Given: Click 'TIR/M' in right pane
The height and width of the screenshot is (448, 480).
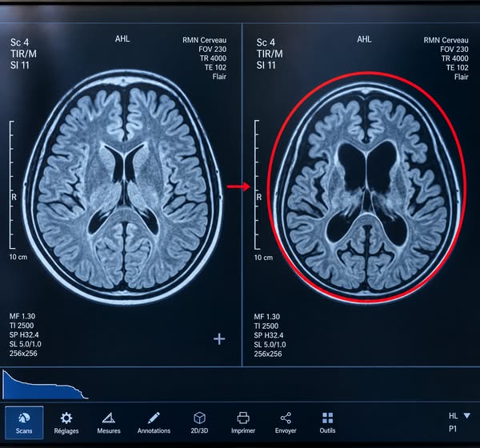Looking at the screenshot, I should 270,54.
